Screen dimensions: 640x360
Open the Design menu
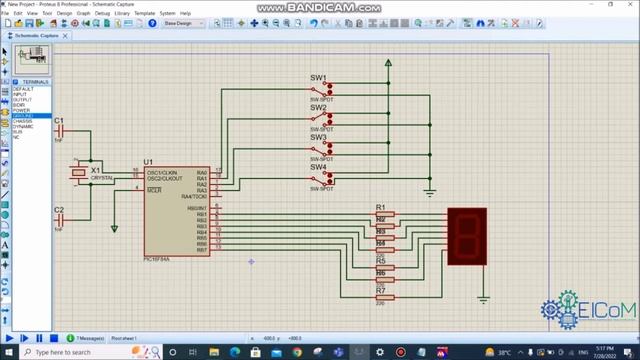(64, 13)
